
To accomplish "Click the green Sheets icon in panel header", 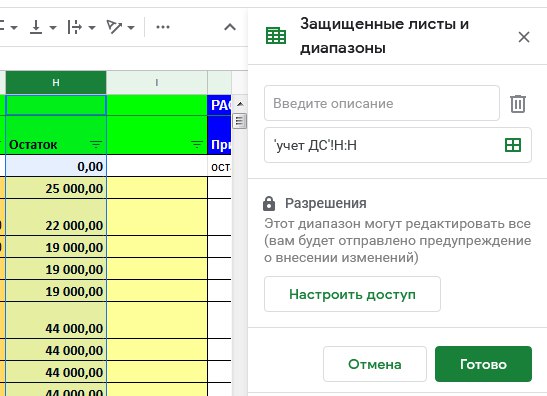I will [276, 36].
